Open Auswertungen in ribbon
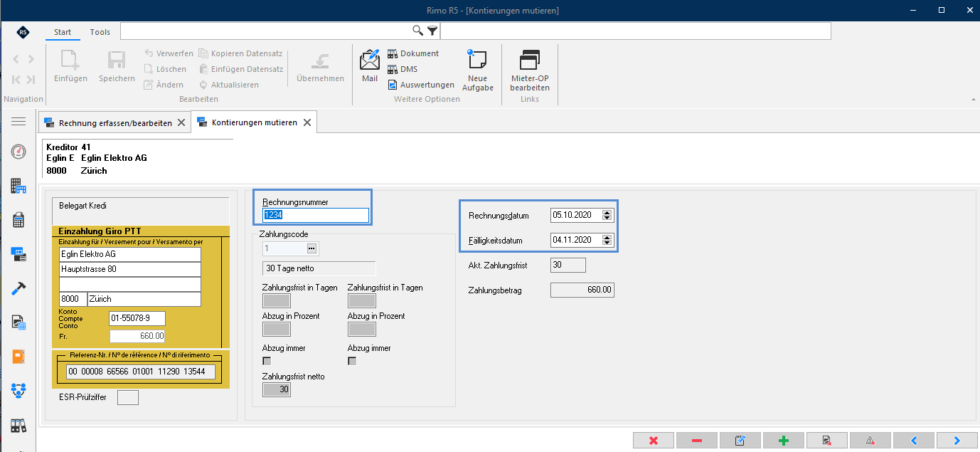 point(421,85)
